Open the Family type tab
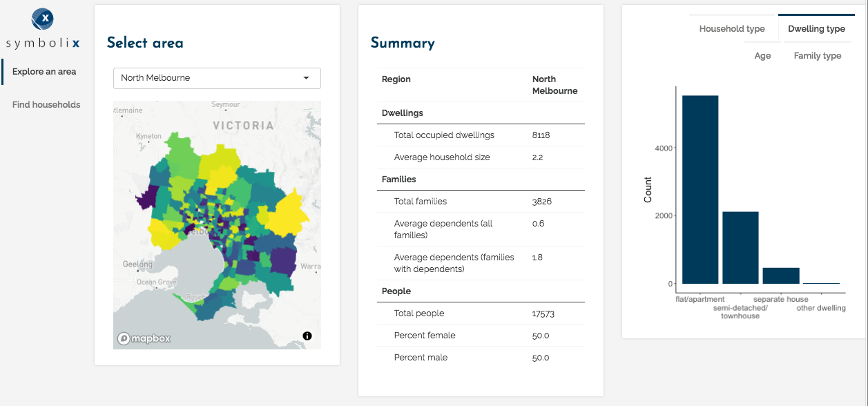Viewport: 868px width, 406px height. (x=817, y=56)
